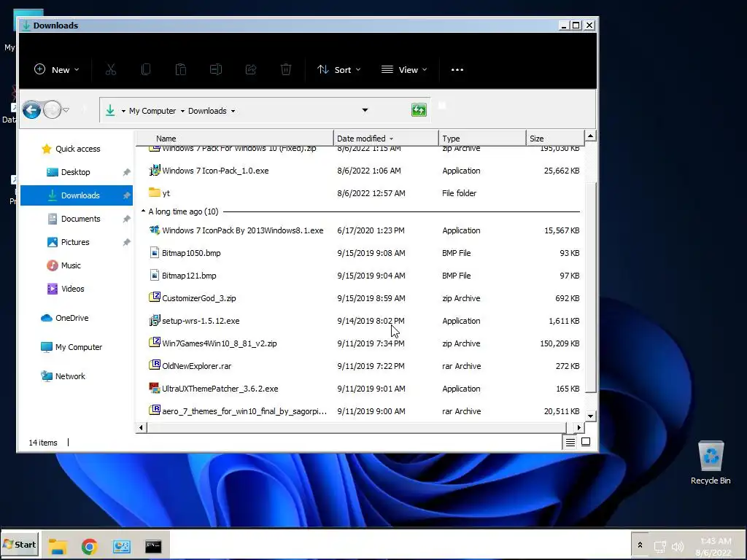Select Windows 7 IconPack By 2013Windows8.1.exe

[242, 230]
